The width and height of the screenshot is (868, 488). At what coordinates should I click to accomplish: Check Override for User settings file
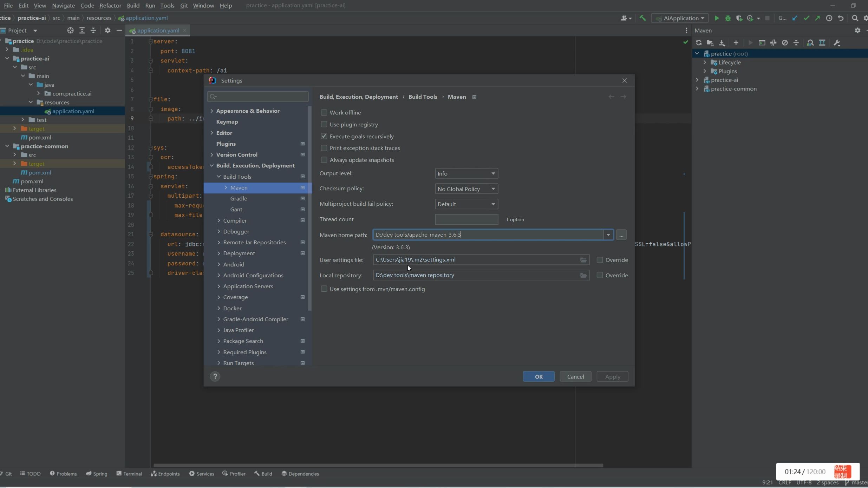[600, 260]
